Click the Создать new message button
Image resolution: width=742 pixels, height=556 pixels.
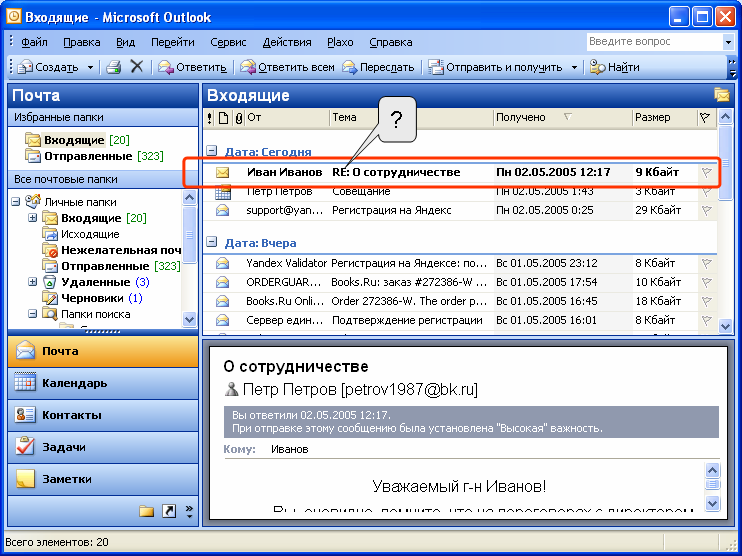click(48, 67)
